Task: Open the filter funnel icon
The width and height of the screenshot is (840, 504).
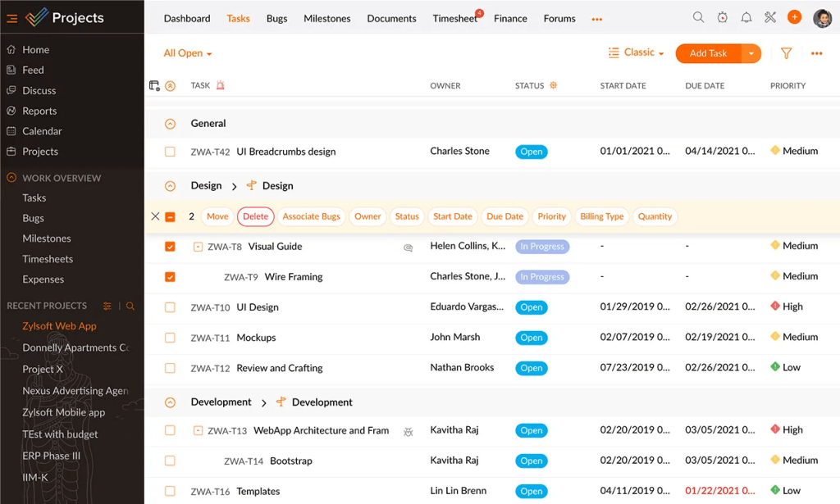Action: [786, 52]
